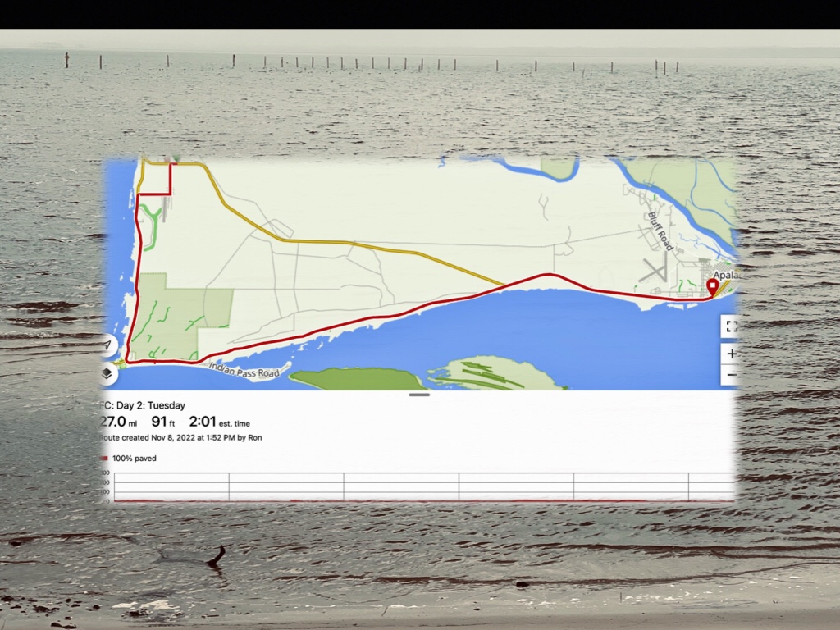Click the 100% paved red legend swatch

tap(103, 459)
